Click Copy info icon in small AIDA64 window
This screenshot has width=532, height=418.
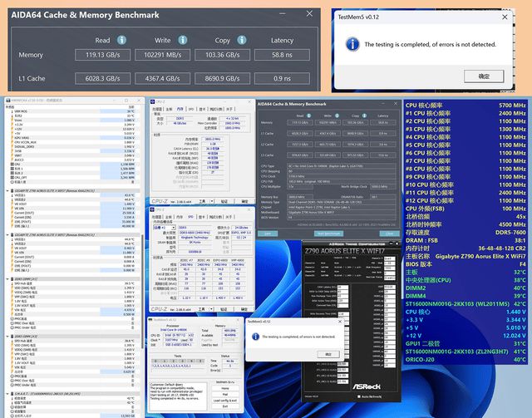click(364, 116)
